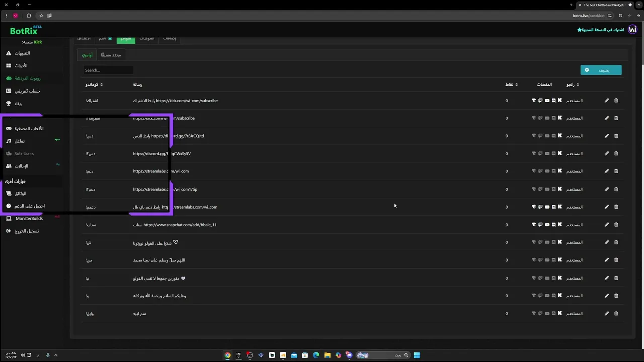
Task: Switch to the محدد مسبقًا tab
Action: click(x=111, y=55)
